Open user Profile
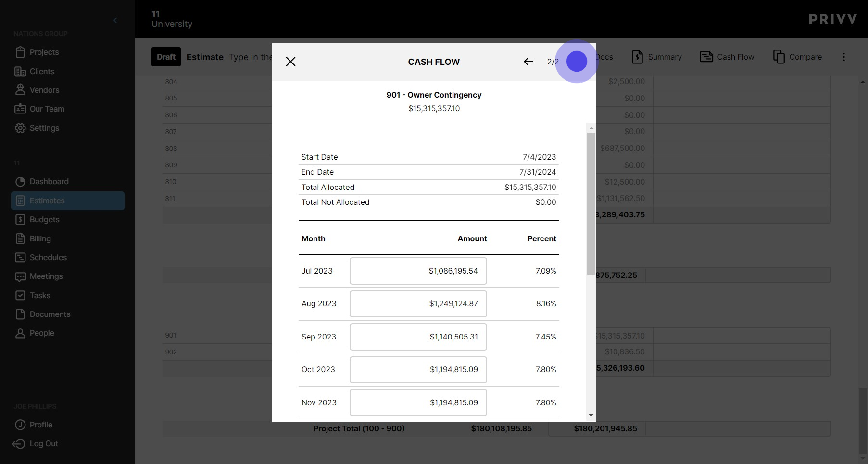 (x=34, y=425)
